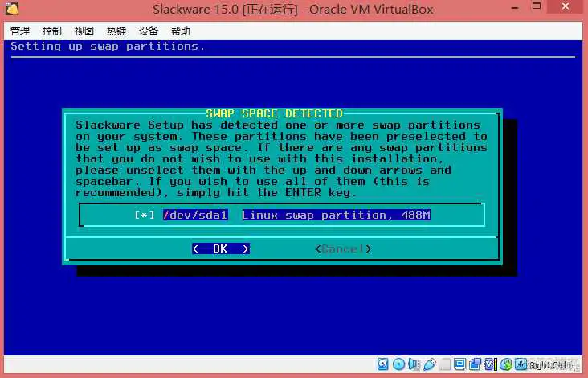Click the hard disk activity icon in status bar
The width and height of the screenshot is (588, 378).
pyautogui.click(x=383, y=364)
